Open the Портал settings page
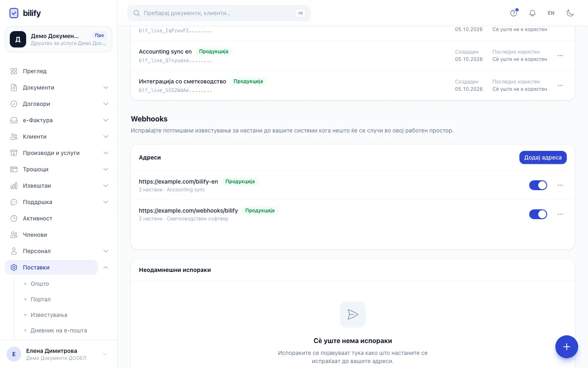This screenshot has height=368, width=588. point(40,299)
